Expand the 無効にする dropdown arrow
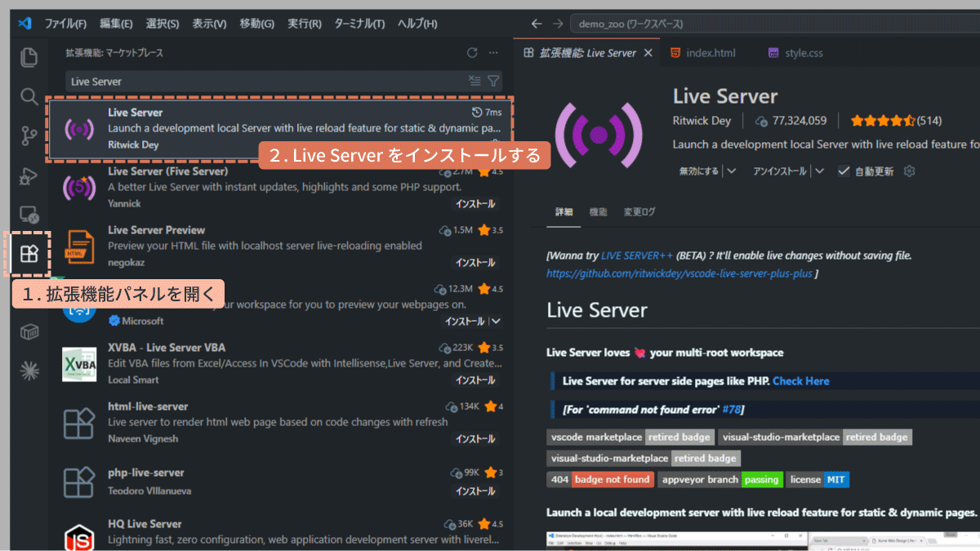Screen dimensions: 980x551 tap(731, 171)
